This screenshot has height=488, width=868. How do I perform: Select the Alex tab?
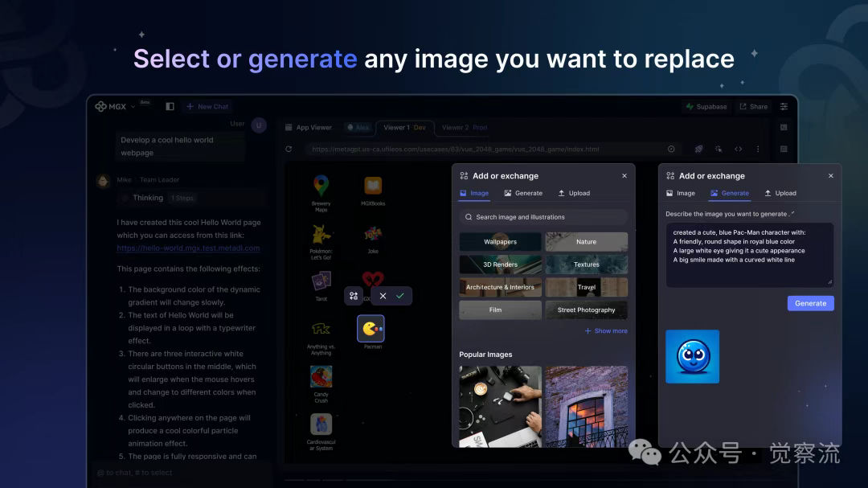tap(358, 127)
